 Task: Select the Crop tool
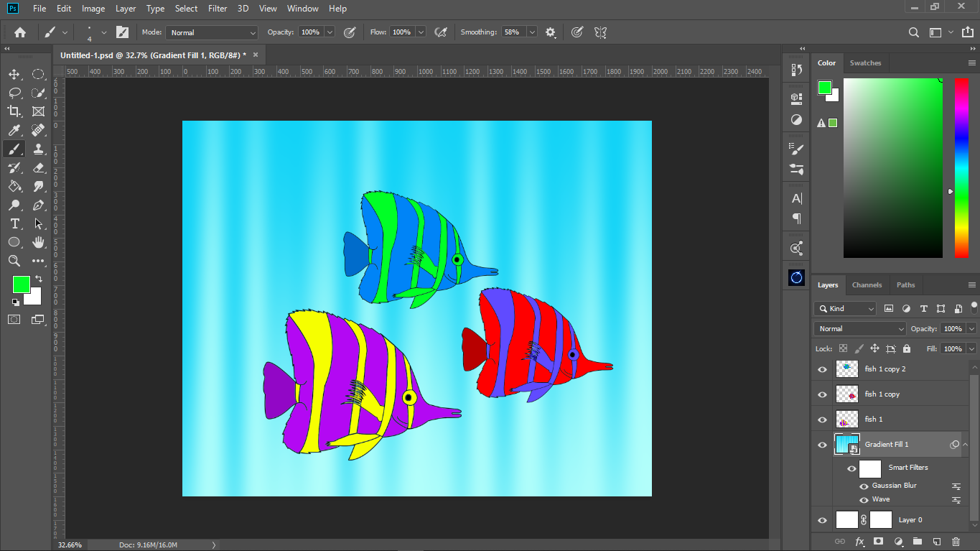pyautogui.click(x=14, y=111)
